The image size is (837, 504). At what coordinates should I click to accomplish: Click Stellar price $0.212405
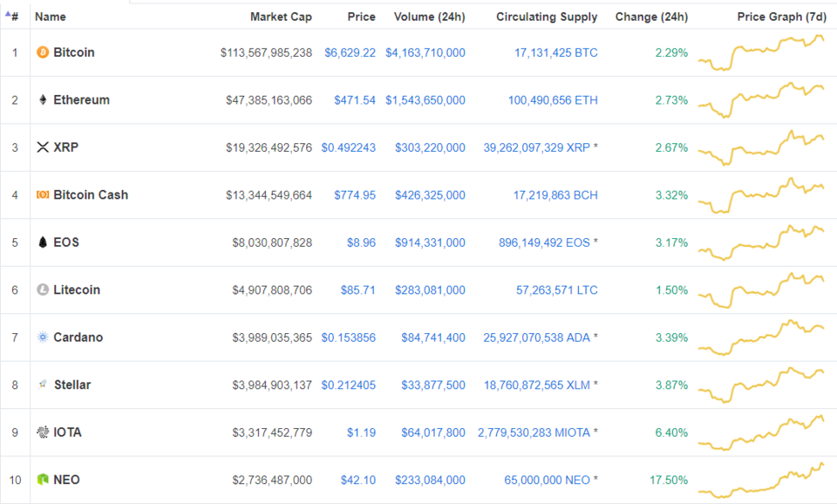pos(349,385)
